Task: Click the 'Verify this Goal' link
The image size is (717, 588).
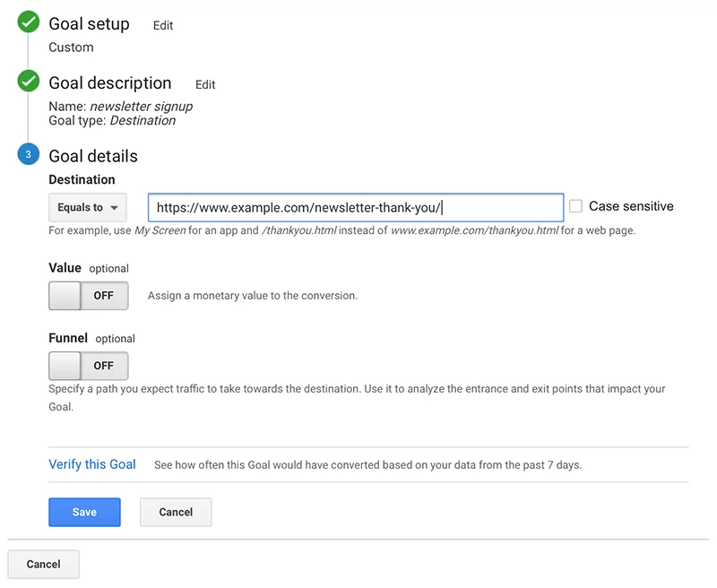Action: 92,464
